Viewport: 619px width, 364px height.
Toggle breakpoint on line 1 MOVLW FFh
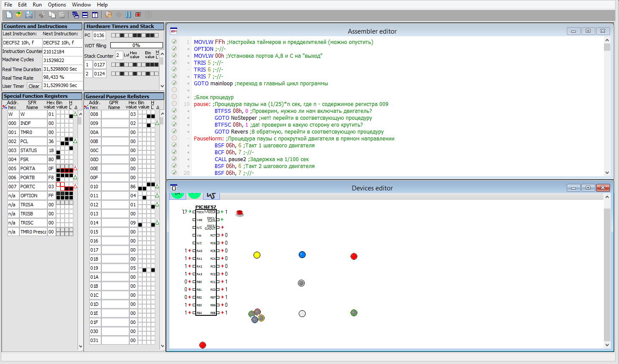tap(174, 42)
